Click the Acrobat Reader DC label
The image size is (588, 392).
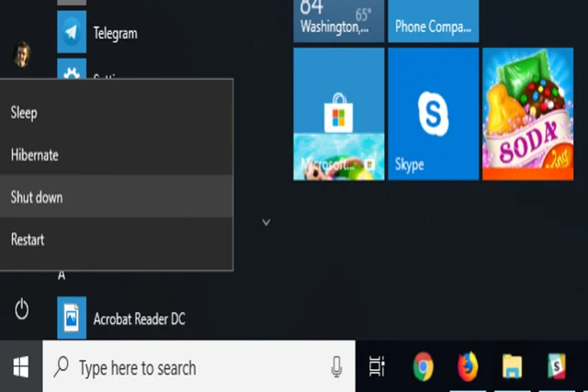[139, 319]
